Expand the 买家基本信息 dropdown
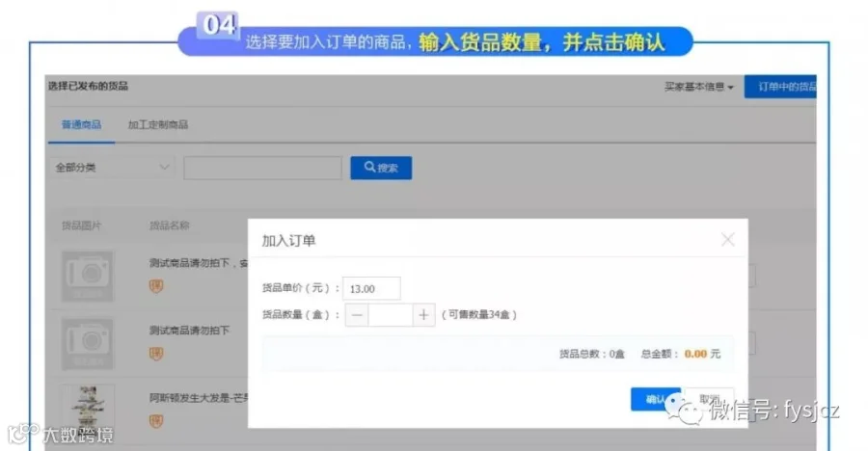Viewport: 868px width, 451px height. pos(699,87)
